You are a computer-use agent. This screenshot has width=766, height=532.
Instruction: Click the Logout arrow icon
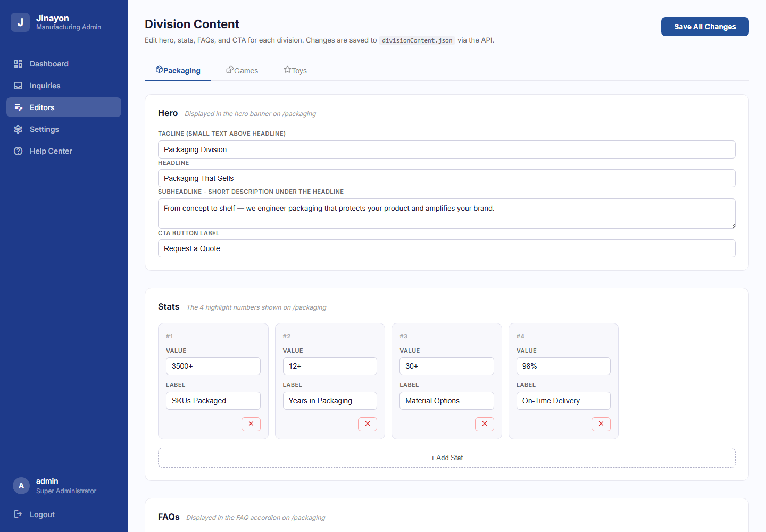click(x=18, y=514)
